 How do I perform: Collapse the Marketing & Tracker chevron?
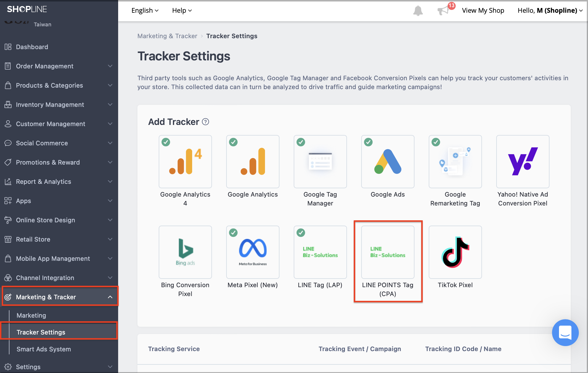(x=110, y=297)
